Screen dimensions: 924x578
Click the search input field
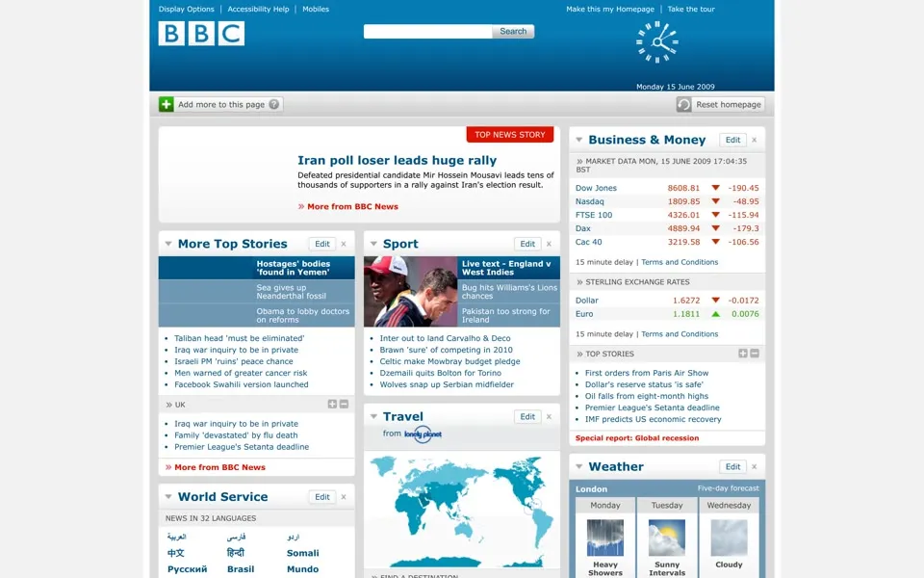click(x=427, y=31)
